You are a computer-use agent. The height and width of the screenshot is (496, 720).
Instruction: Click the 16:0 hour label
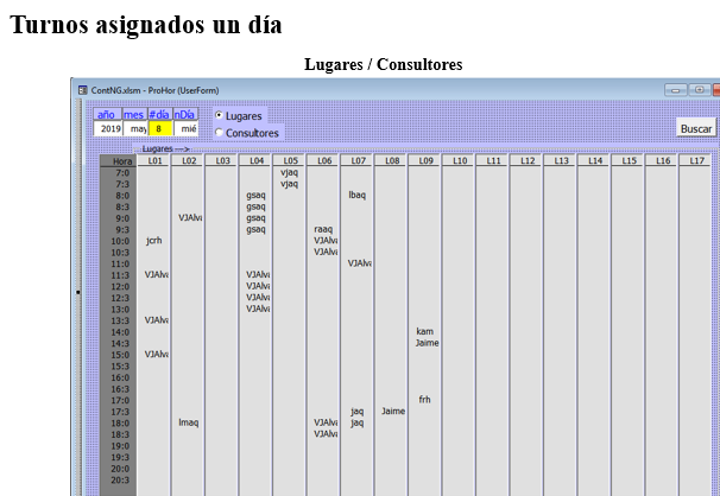pyautogui.click(x=120, y=378)
